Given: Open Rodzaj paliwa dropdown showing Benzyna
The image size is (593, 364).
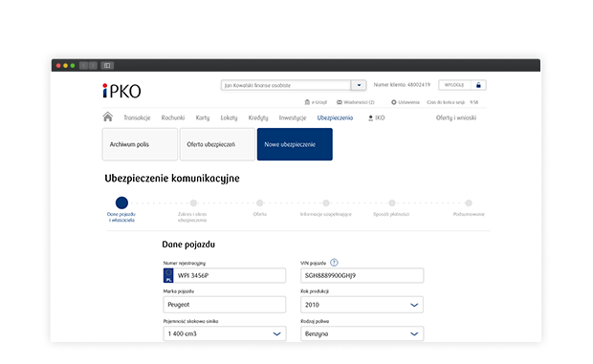Looking at the screenshot, I should tap(362, 333).
